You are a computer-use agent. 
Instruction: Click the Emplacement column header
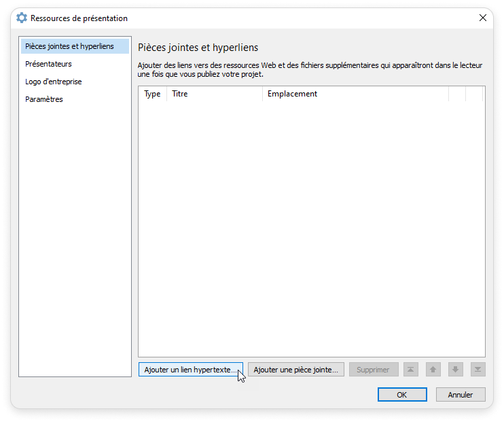(x=292, y=94)
